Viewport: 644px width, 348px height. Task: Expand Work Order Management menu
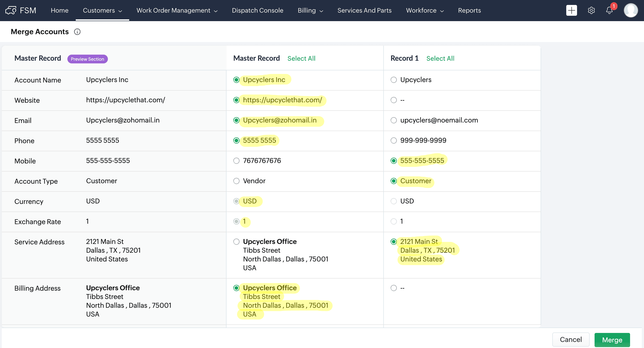177,10
